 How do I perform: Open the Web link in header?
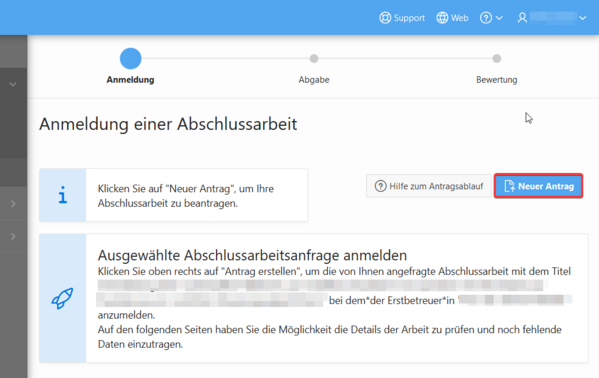tap(452, 18)
